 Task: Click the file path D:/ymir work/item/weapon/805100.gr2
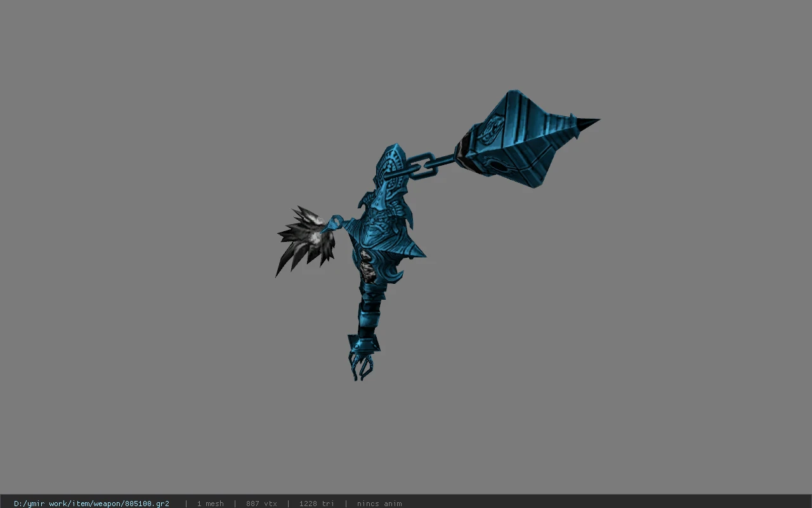pyautogui.click(x=91, y=504)
